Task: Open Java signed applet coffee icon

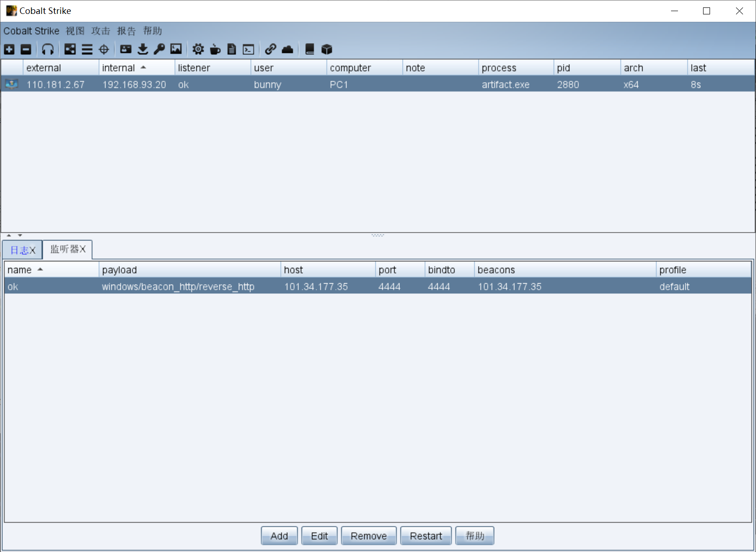Action: tap(215, 49)
